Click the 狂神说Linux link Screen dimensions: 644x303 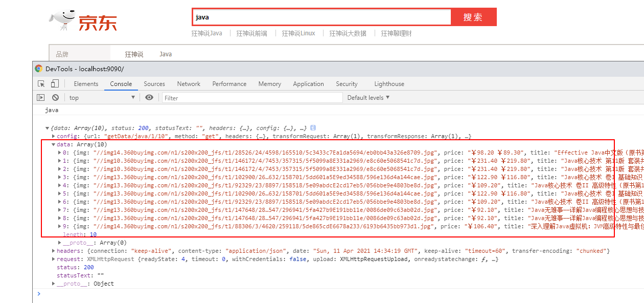pos(298,33)
